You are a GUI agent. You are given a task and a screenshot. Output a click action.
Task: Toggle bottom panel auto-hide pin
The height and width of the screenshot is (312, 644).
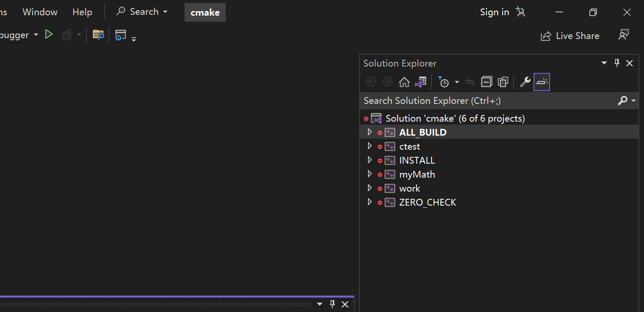click(x=332, y=304)
